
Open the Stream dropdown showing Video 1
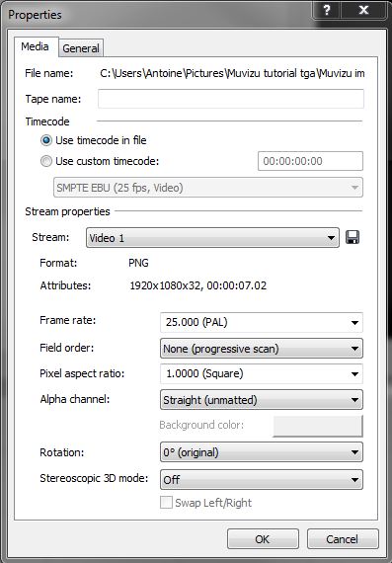pyautogui.click(x=212, y=238)
